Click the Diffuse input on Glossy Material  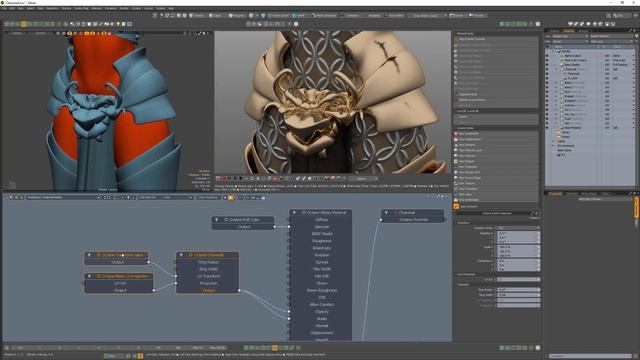click(x=321, y=220)
